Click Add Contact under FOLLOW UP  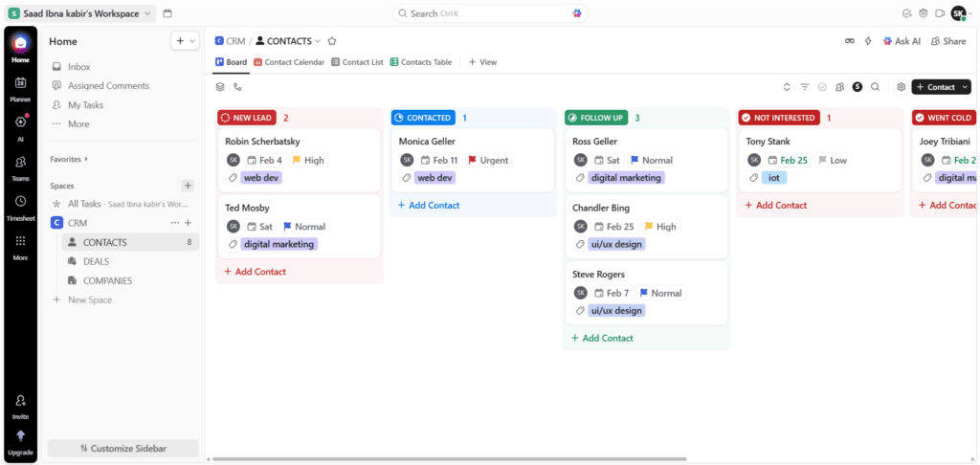click(603, 338)
